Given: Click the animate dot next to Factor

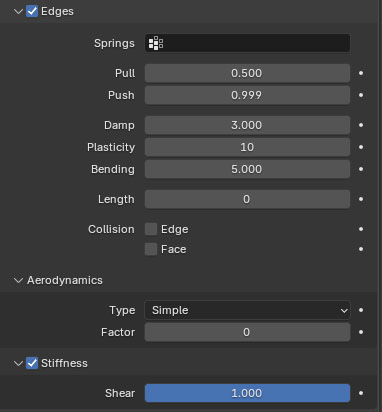Looking at the screenshot, I should click(x=361, y=332).
